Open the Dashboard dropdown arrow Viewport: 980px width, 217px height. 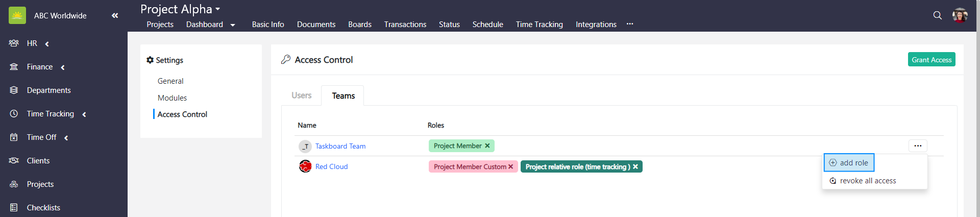tap(233, 25)
